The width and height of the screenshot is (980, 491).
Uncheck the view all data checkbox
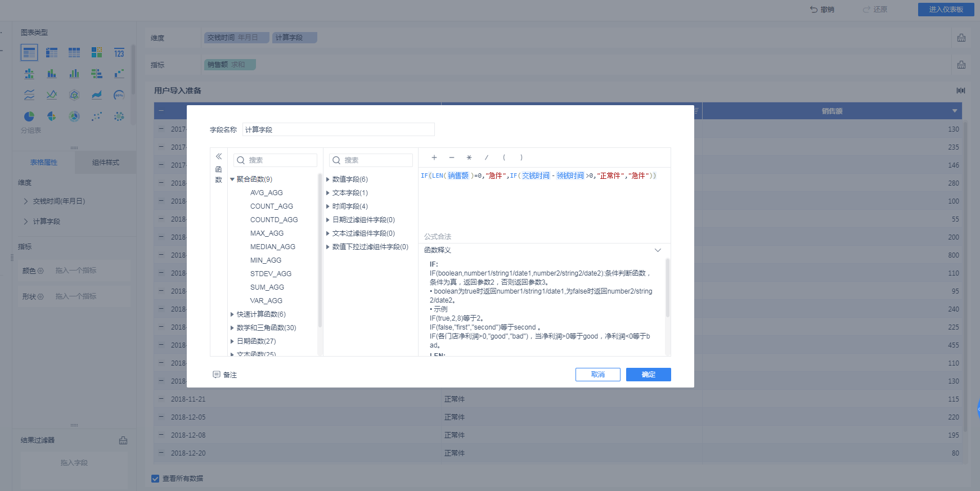[x=155, y=479]
